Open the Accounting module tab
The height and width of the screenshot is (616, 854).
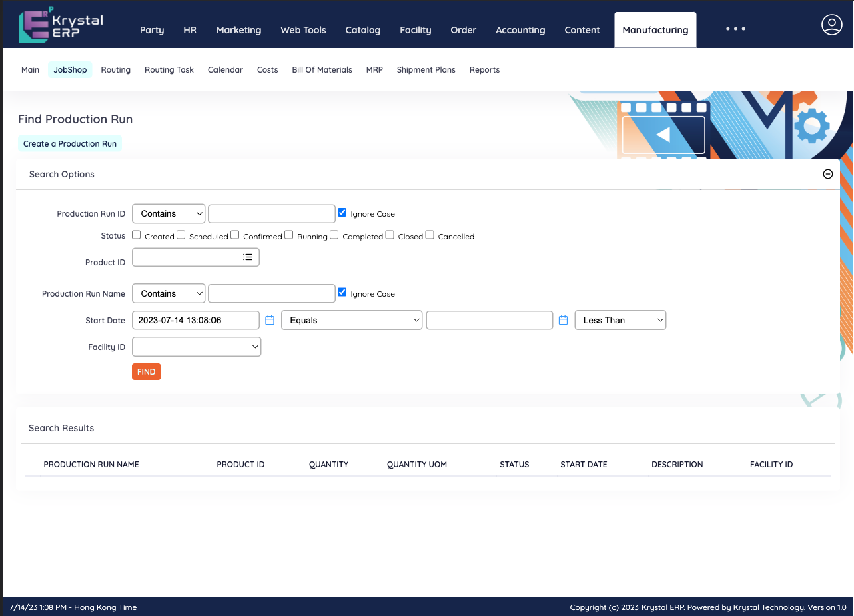point(520,30)
